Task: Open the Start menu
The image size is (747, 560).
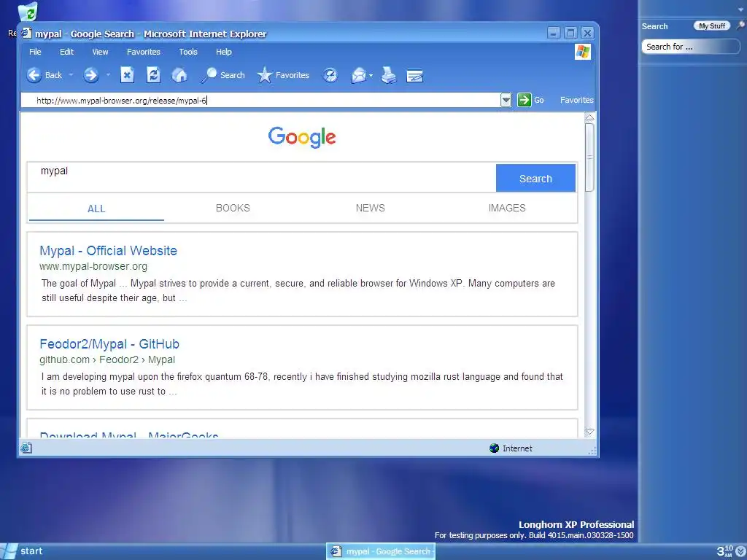Action: coord(23,551)
